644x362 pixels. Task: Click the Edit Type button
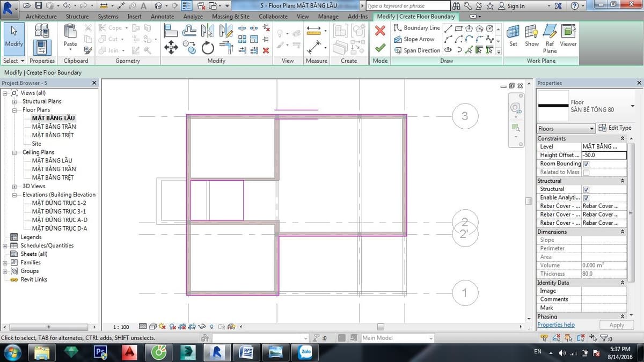615,128
